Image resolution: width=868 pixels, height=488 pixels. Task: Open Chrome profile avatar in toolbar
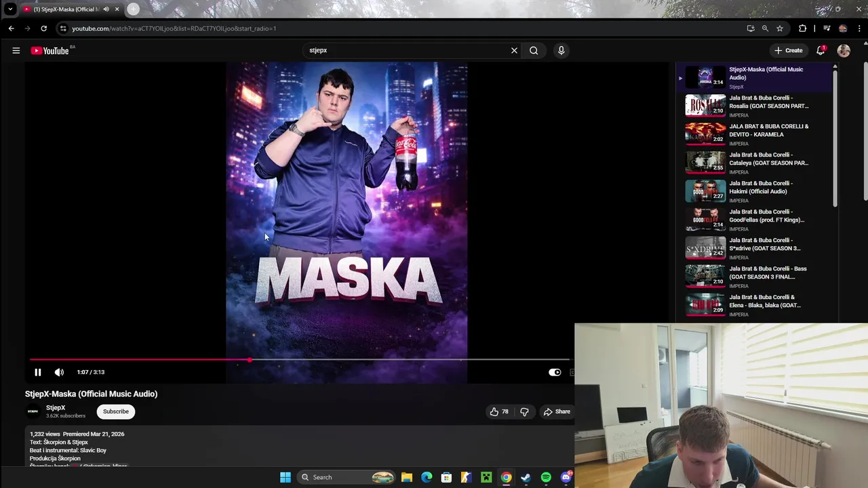[x=843, y=28]
